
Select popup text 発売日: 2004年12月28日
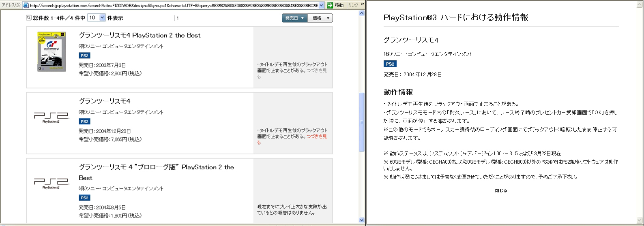coord(413,75)
